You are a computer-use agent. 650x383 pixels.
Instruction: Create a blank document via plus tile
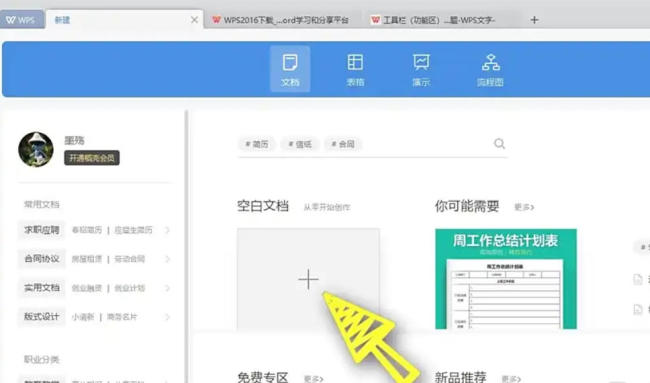[x=308, y=279]
